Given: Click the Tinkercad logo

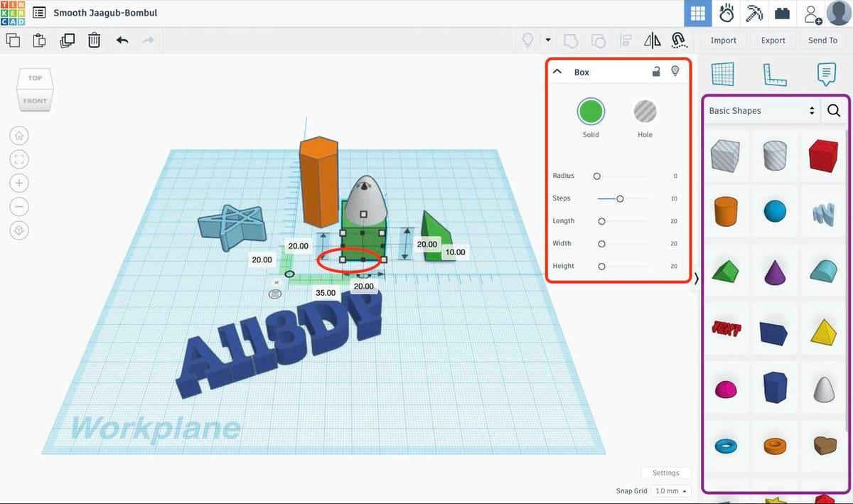Looking at the screenshot, I should point(13,13).
